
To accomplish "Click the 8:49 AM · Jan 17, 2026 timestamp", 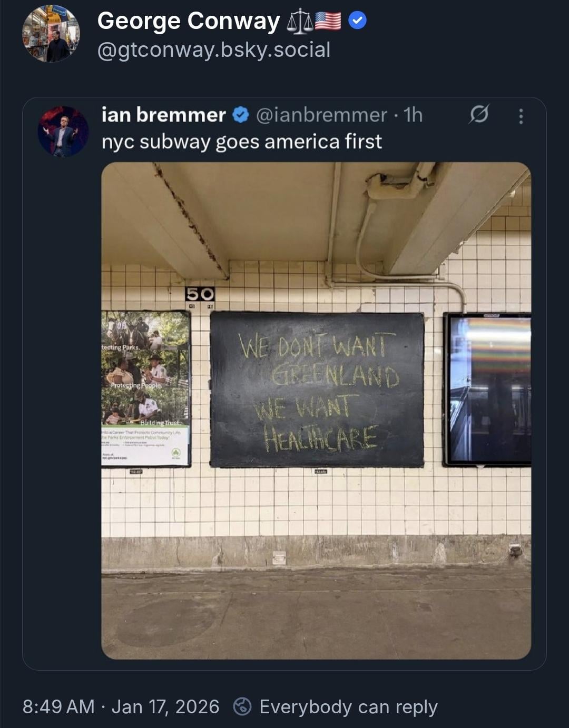I will [x=121, y=706].
